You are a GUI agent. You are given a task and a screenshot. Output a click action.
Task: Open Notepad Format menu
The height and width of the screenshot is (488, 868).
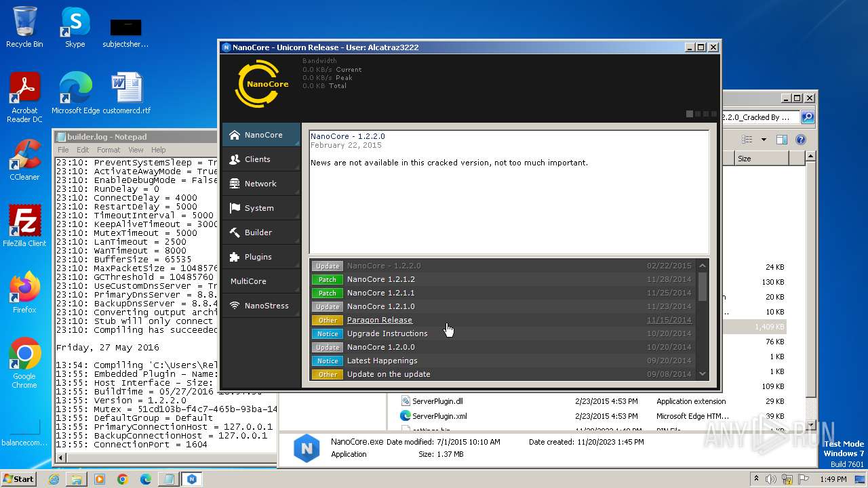tap(108, 150)
